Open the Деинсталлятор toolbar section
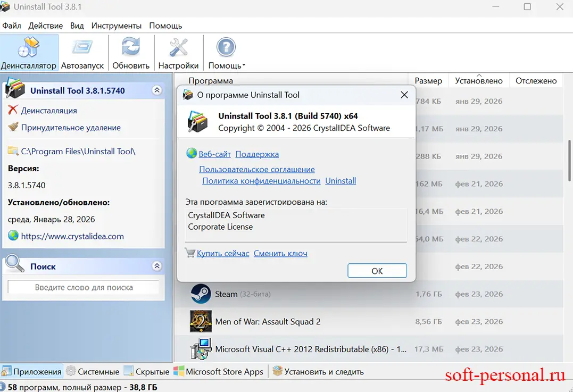573x392 pixels. (29, 53)
